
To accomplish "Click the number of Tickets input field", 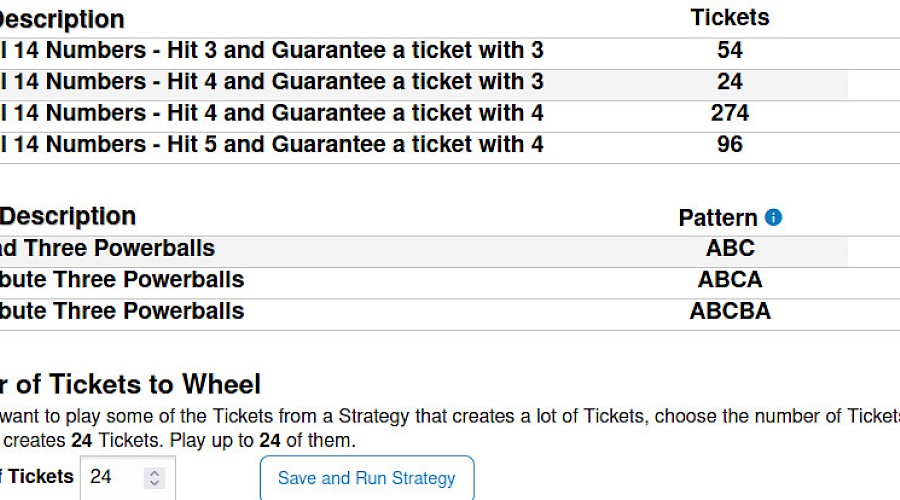I will click(x=127, y=478).
